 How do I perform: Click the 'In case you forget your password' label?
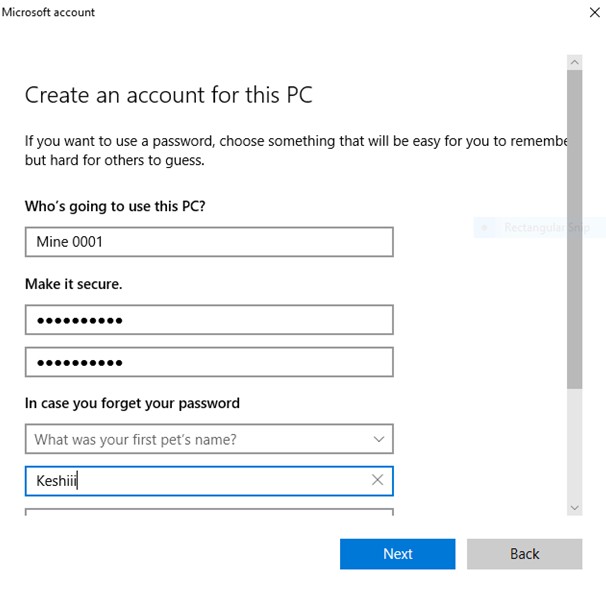132,403
